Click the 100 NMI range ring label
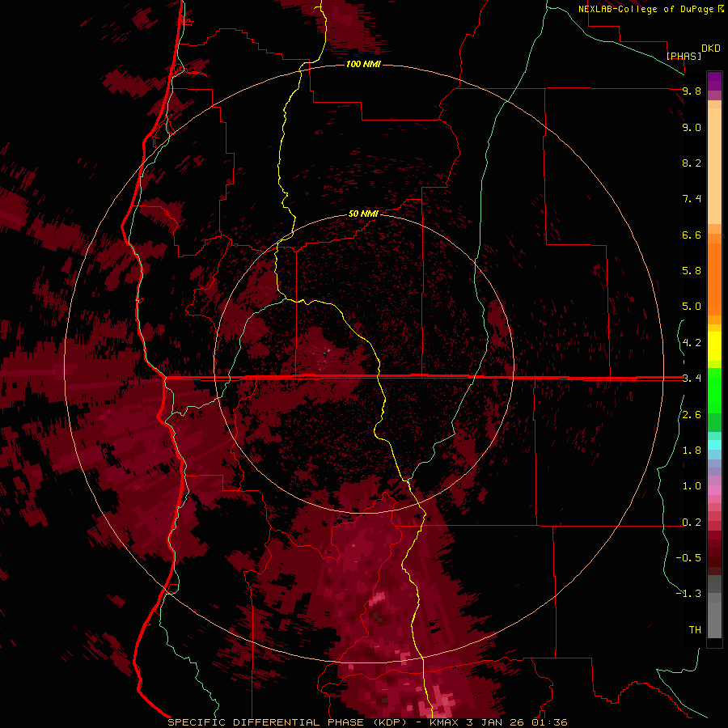The width and height of the screenshot is (728, 728). point(363,64)
